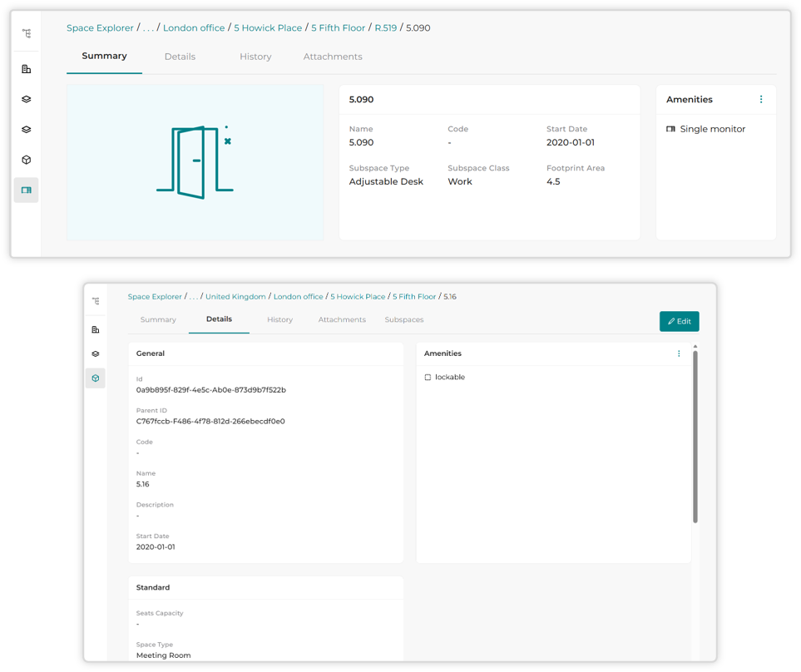Screen dimensions: 801x672
Task: Click the door placeholder image
Action: click(195, 162)
